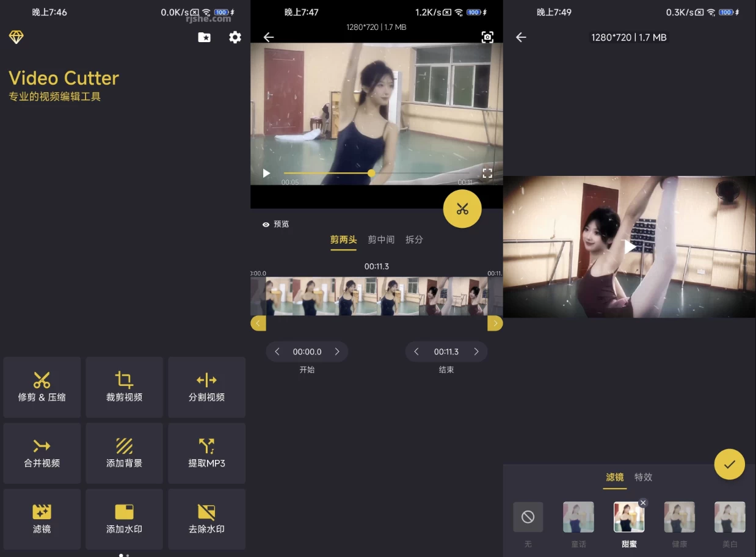Open the 去除水印 watermark removal tool

pos(206,519)
